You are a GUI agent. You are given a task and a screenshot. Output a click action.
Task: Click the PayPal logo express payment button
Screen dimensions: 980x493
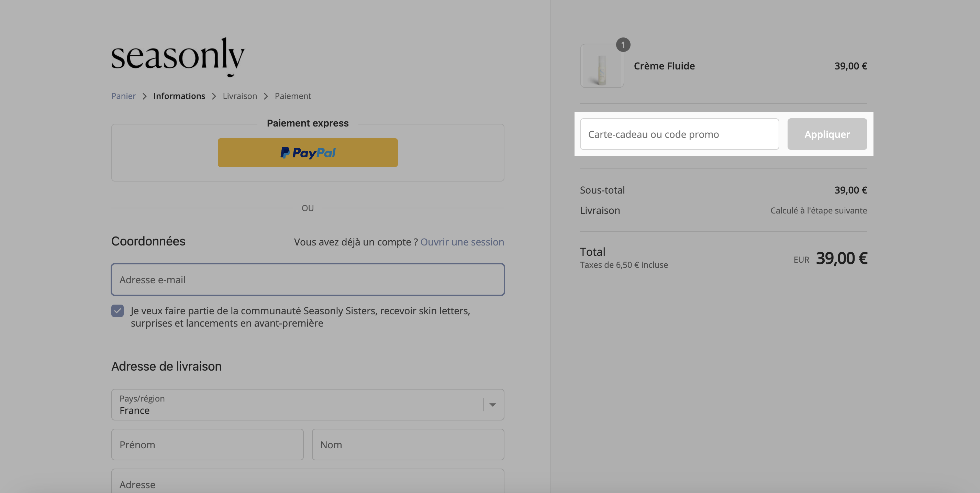pos(308,153)
